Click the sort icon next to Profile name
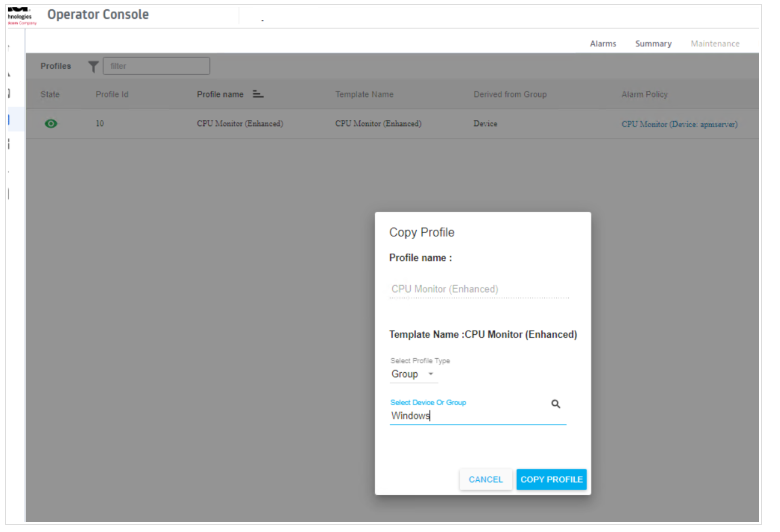 coord(258,94)
